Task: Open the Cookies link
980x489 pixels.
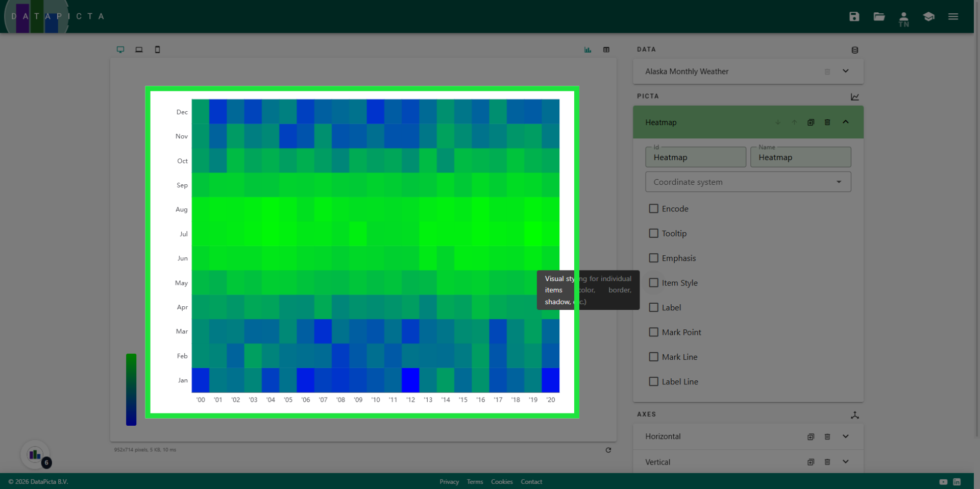Action: click(502, 482)
